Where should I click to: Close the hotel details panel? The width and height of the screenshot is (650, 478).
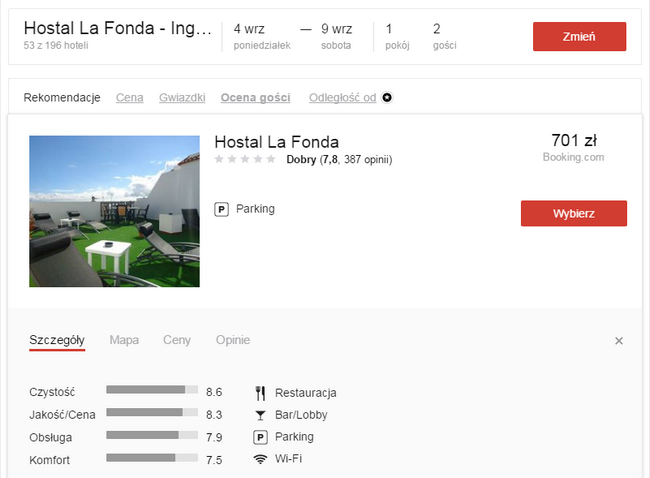pyautogui.click(x=619, y=341)
